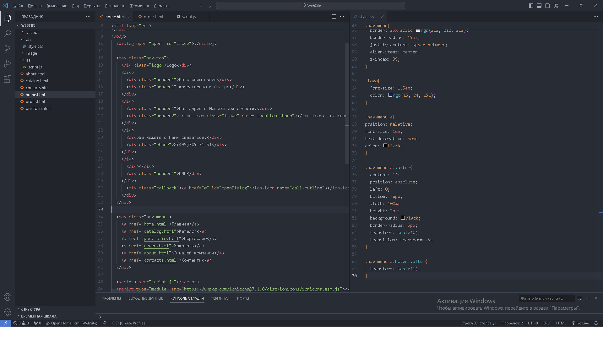
Task: Collapse the WEBSITE folder section
Action: click(x=55, y=25)
